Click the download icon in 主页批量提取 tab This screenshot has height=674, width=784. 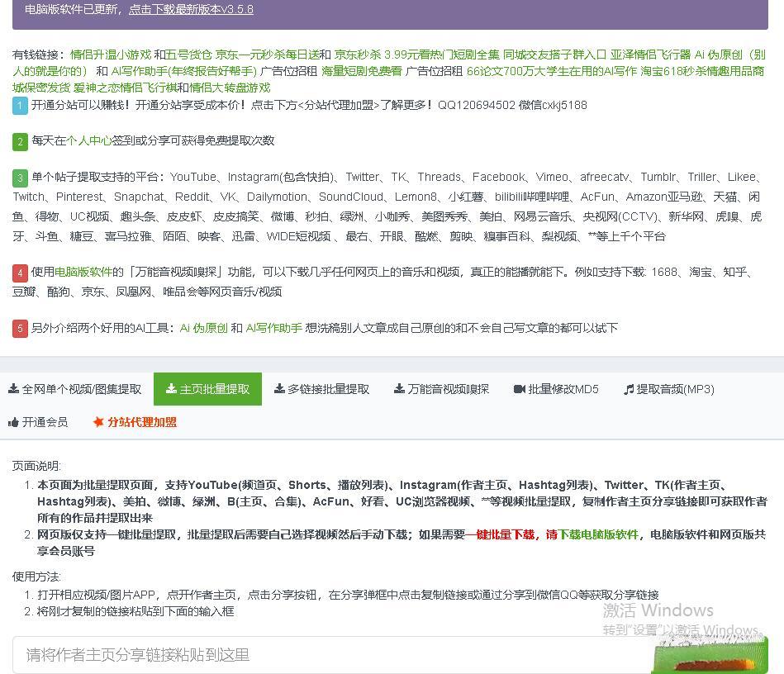tap(171, 389)
